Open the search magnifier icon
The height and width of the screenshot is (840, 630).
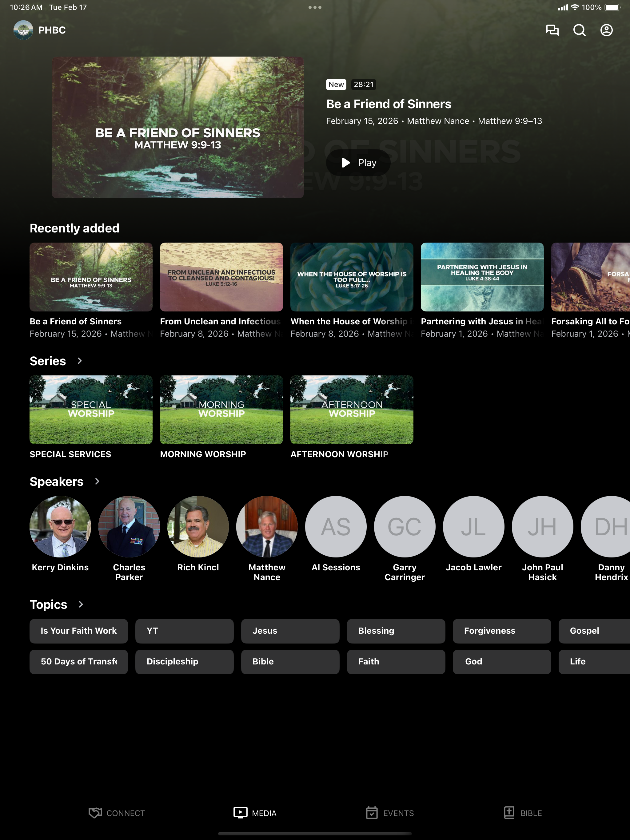[x=579, y=30]
